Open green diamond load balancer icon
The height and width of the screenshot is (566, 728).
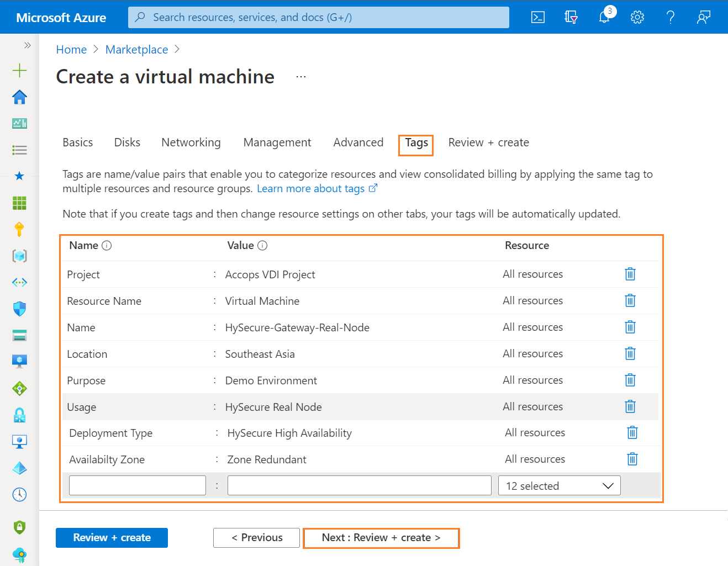pyautogui.click(x=19, y=388)
